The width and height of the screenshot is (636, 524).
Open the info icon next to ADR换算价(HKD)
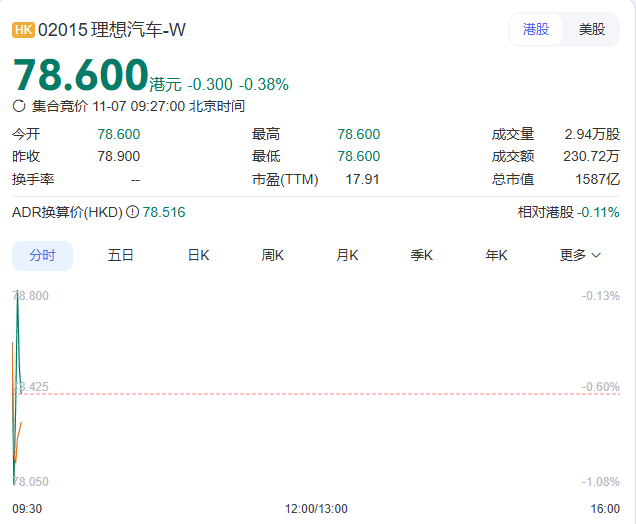[x=132, y=212]
